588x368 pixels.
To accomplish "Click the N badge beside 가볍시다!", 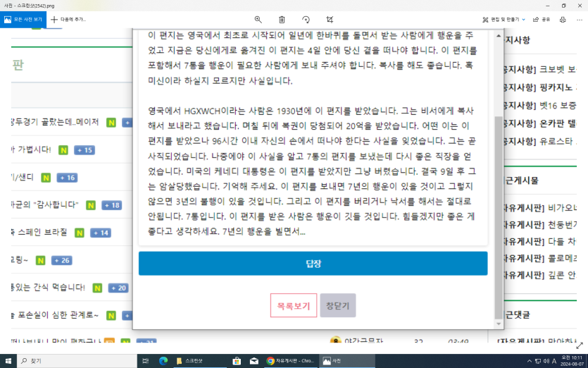I will pos(63,150).
